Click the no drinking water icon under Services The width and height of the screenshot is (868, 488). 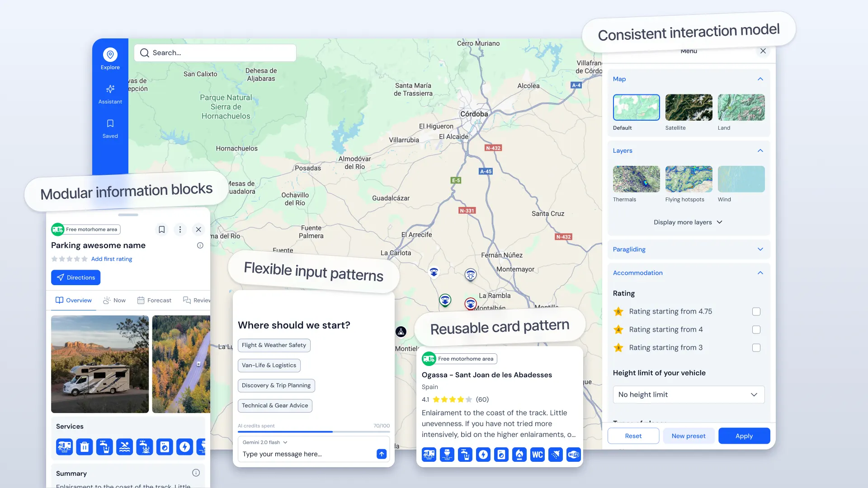(x=145, y=447)
